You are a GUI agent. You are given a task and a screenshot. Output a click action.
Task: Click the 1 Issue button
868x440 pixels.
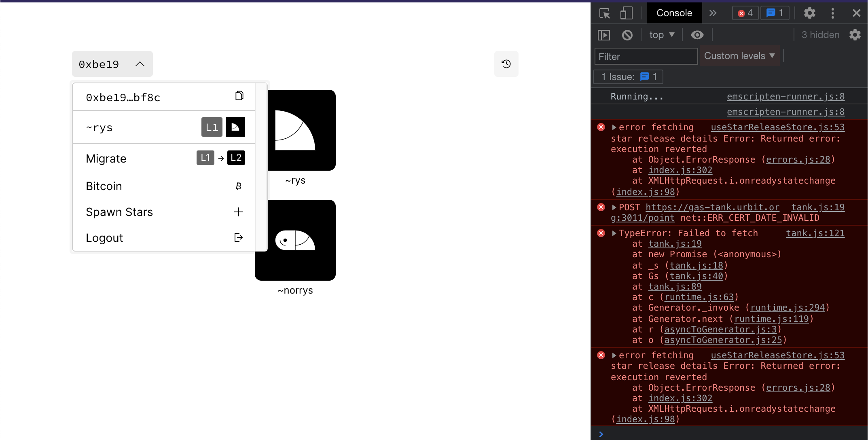pos(627,77)
